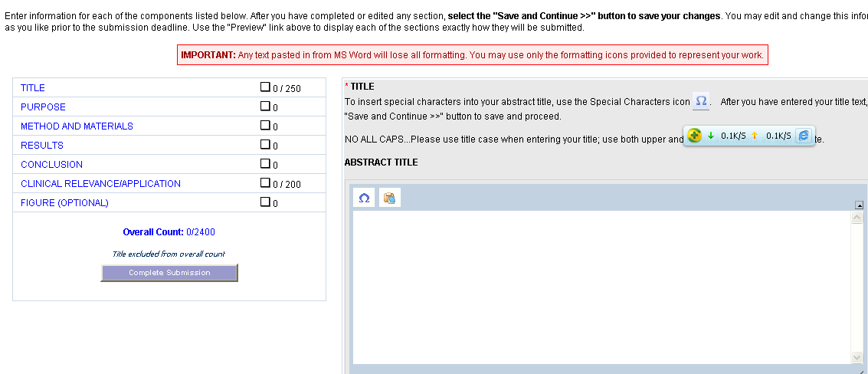
Task: Click the green plus network widget icon
Action: point(694,136)
